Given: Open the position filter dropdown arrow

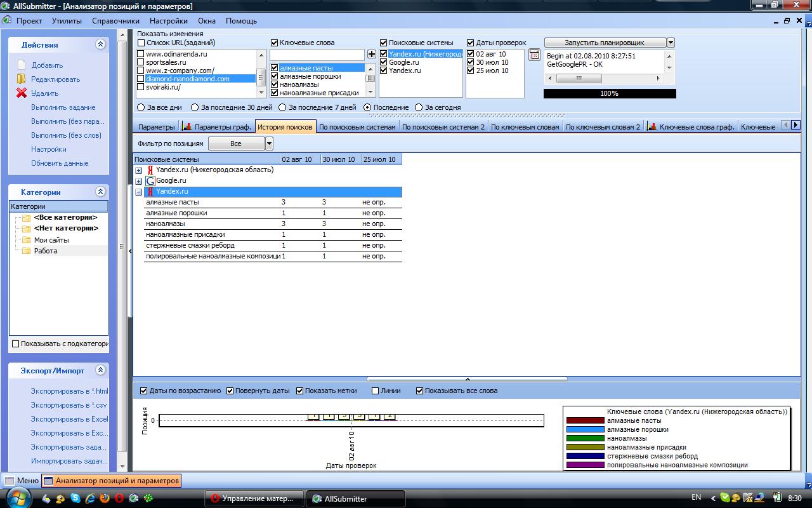Looking at the screenshot, I should click(x=268, y=144).
